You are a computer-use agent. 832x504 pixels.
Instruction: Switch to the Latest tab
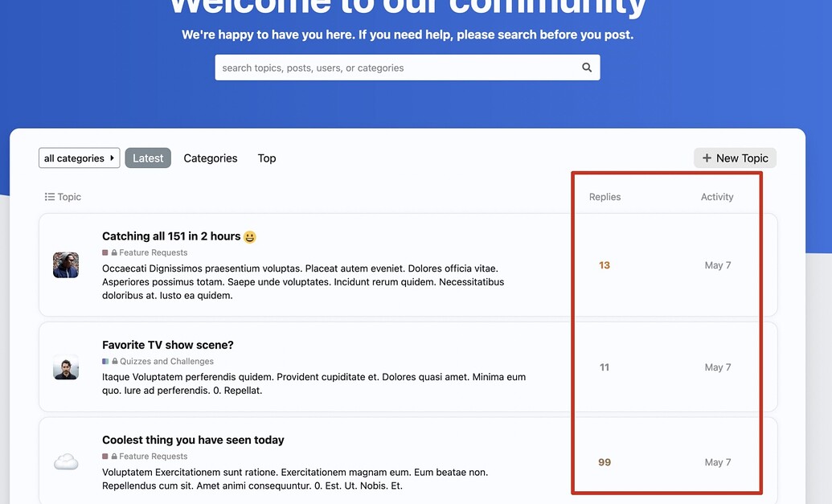coord(148,158)
